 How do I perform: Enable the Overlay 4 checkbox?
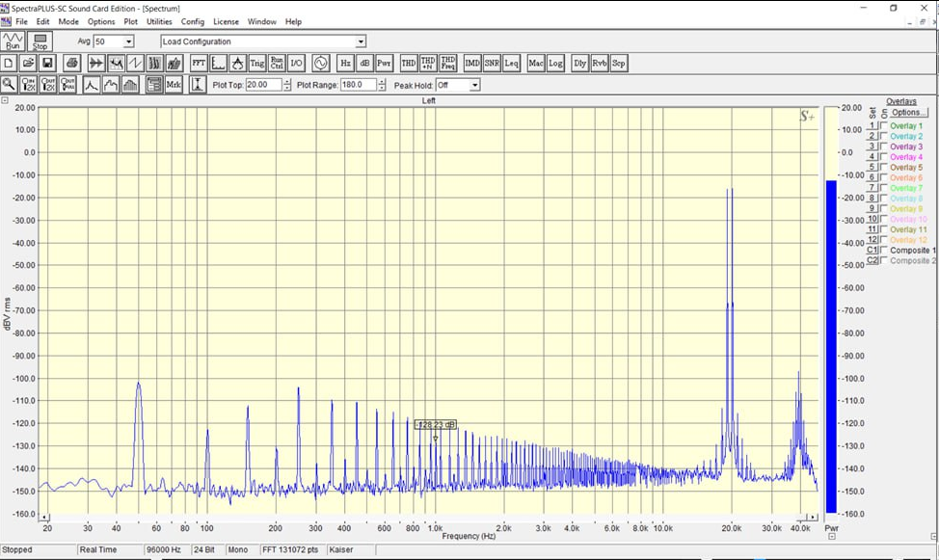(883, 157)
